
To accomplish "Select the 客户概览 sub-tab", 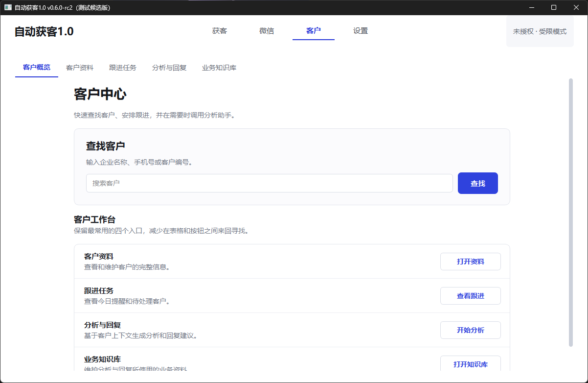I will click(x=37, y=68).
